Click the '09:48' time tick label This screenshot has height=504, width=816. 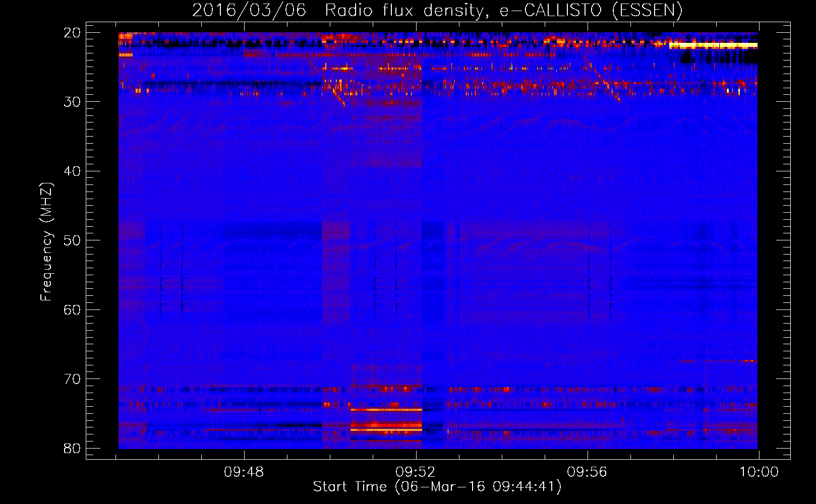tap(244, 472)
